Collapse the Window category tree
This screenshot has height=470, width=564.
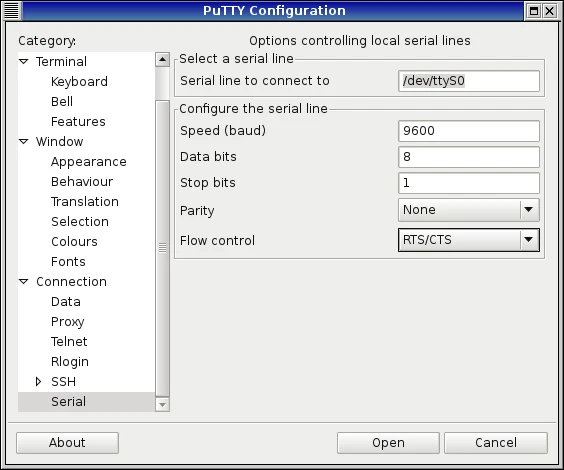[x=24, y=141]
